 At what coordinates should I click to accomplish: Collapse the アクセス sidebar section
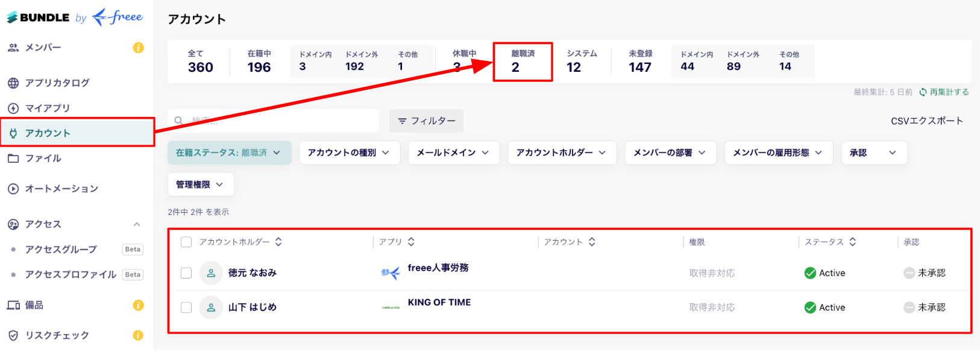137,224
